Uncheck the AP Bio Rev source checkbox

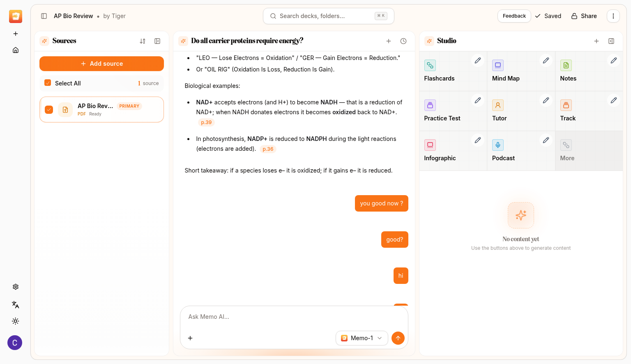point(49,110)
